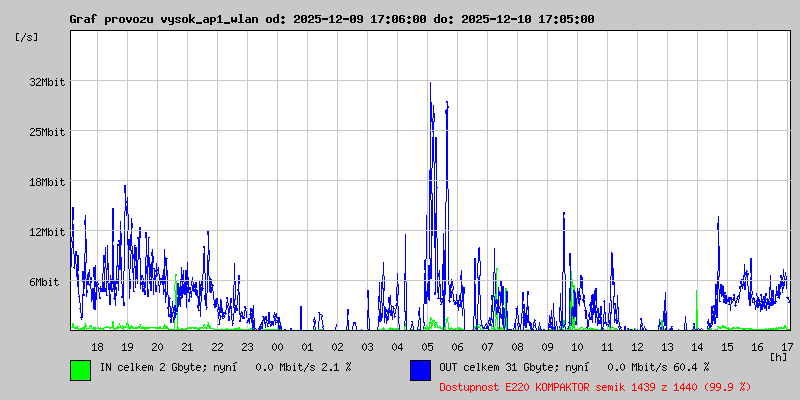Viewport: 800px width, 400px height.
Task: Click the 21 hour marker on x-axis
Action: [x=187, y=347]
